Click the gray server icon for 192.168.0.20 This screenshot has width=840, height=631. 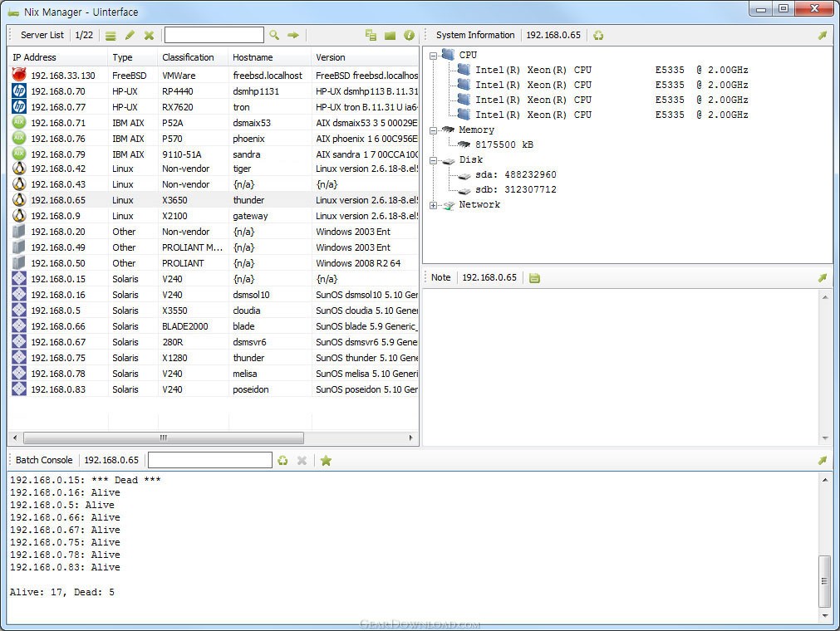(19, 231)
